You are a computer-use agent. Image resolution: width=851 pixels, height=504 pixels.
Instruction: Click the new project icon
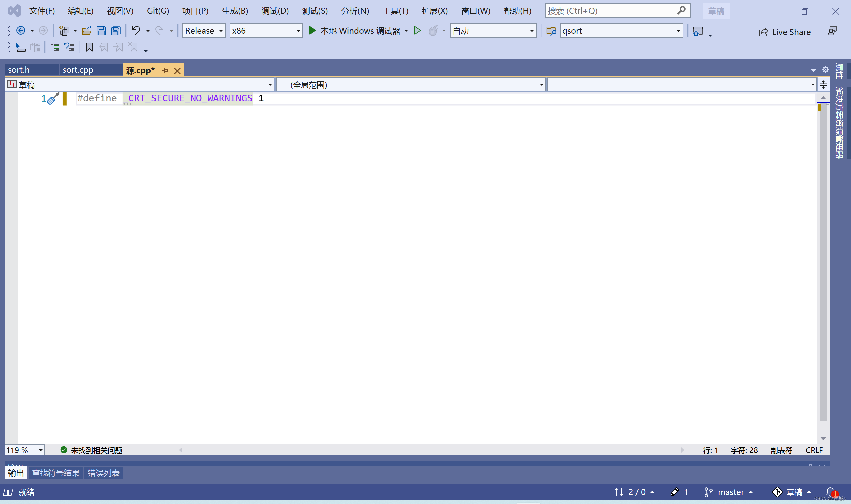click(64, 31)
